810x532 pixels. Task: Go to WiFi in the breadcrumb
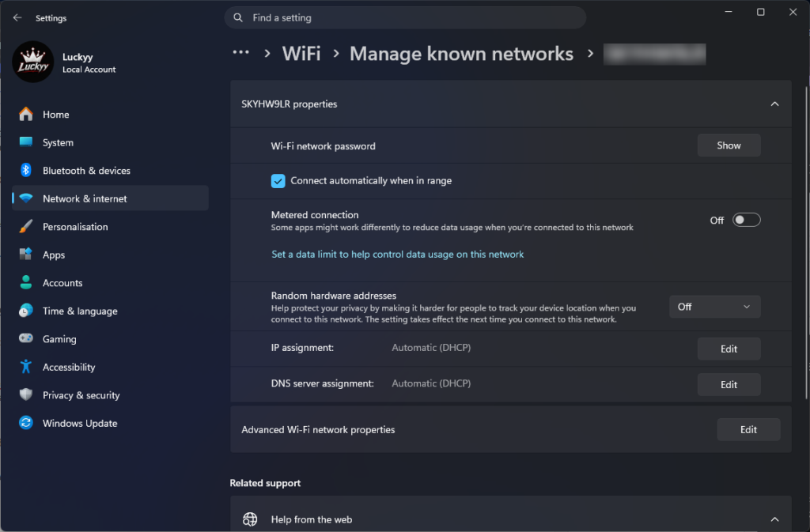point(301,54)
